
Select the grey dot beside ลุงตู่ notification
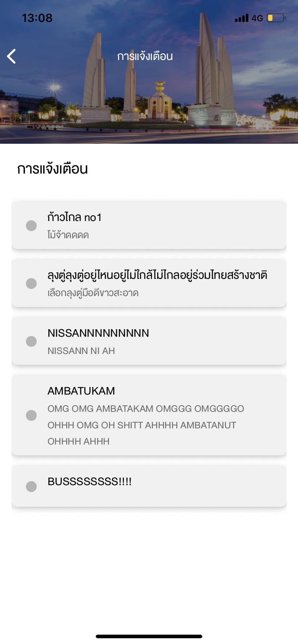pos(31,284)
